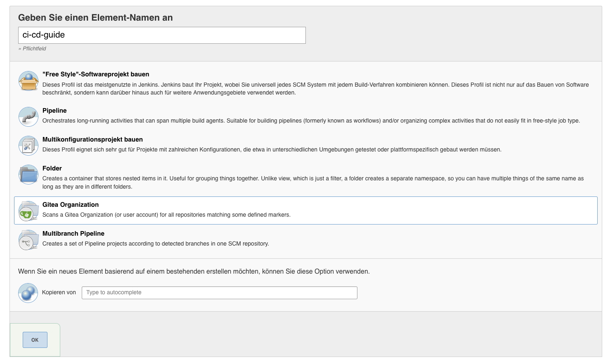Select the "Free Style"-Softwareprojekt bauen title

click(96, 74)
